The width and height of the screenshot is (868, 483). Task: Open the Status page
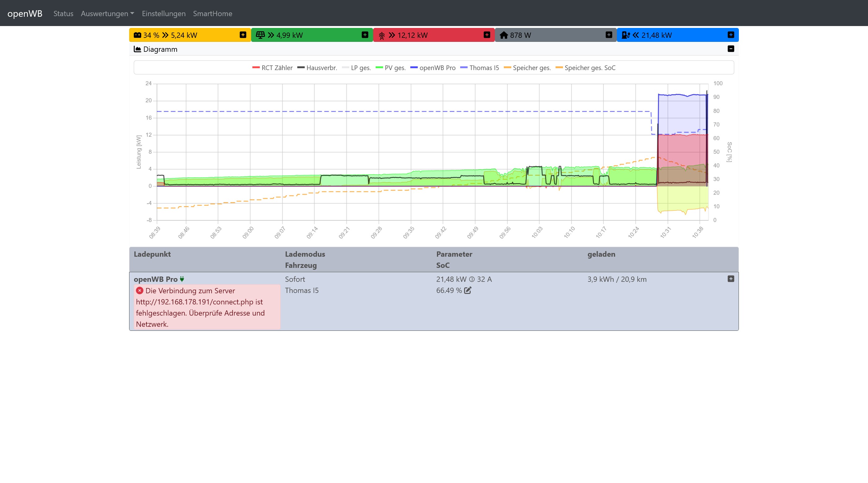63,14
